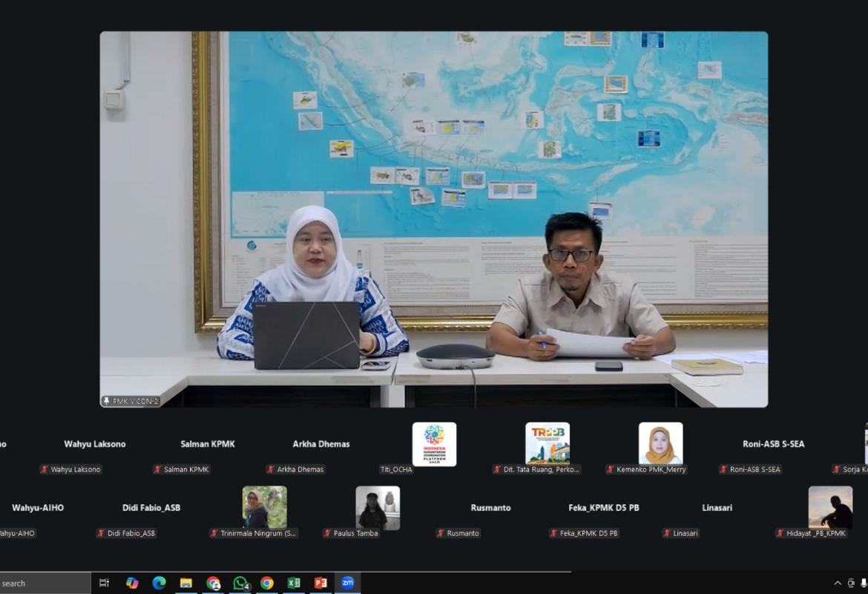868x594 pixels.
Task: Open the Zoom app in taskbar
Action: tap(347, 583)
